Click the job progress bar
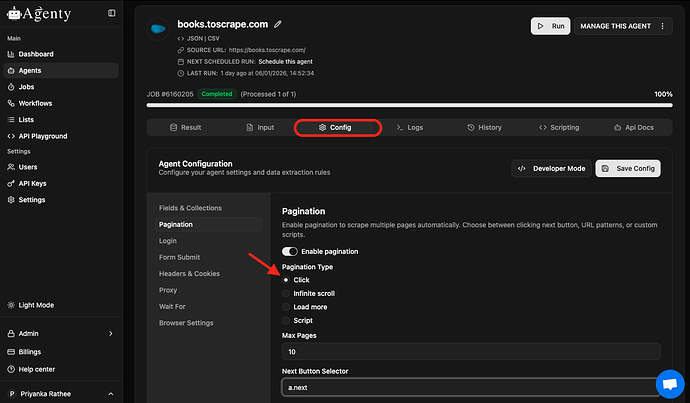This screenshot has height=403, width=690. click(x=409, y=105)
